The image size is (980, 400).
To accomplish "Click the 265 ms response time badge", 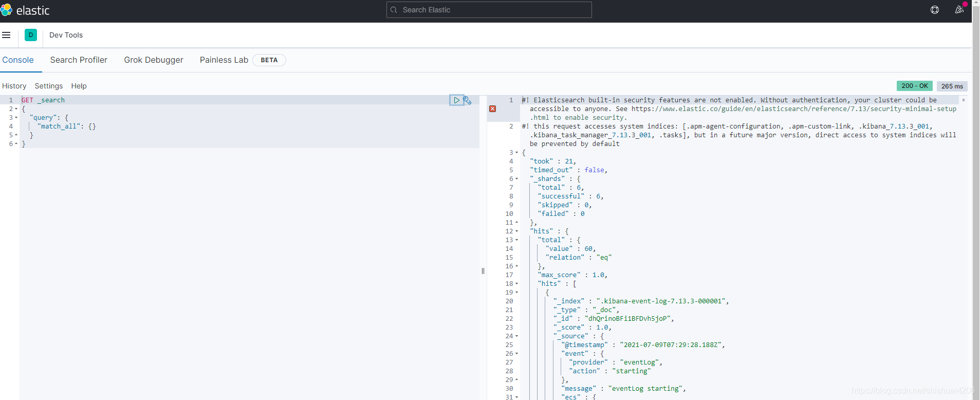I will (952, 86).
